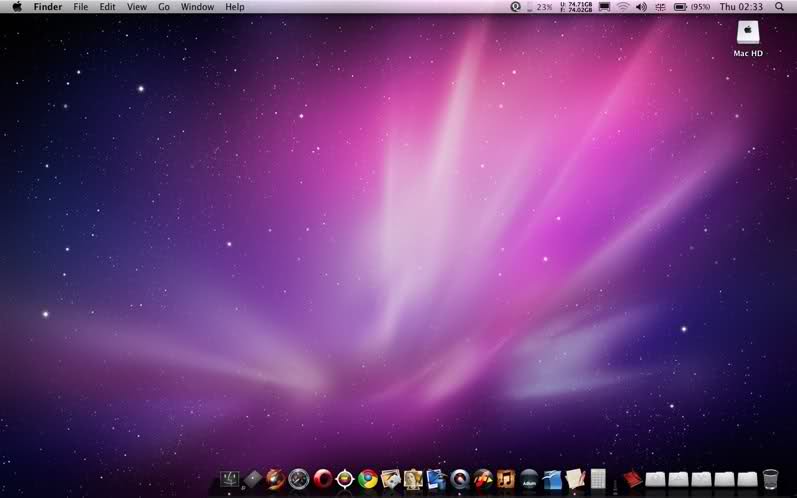The width and height of the screenshot is (797, 498).
Task: Open the brown music note app in Dock
Action: pos(505,479)
